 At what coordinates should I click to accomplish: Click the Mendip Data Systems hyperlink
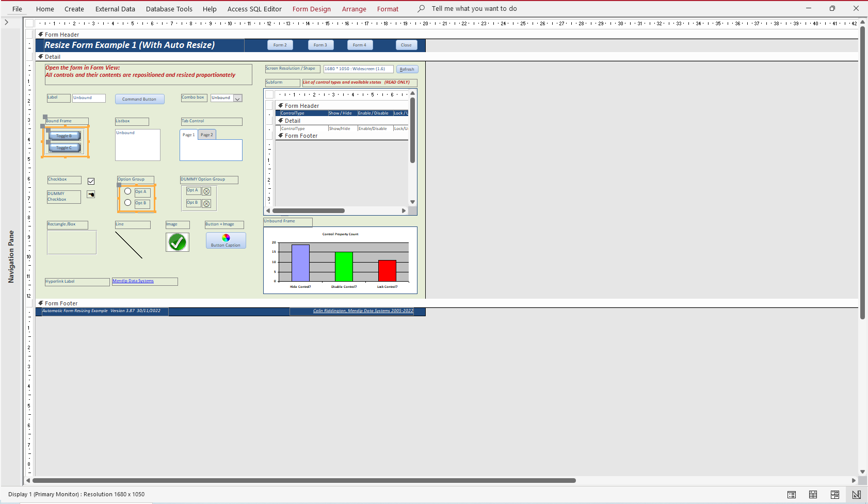click(x=133, y=281)
